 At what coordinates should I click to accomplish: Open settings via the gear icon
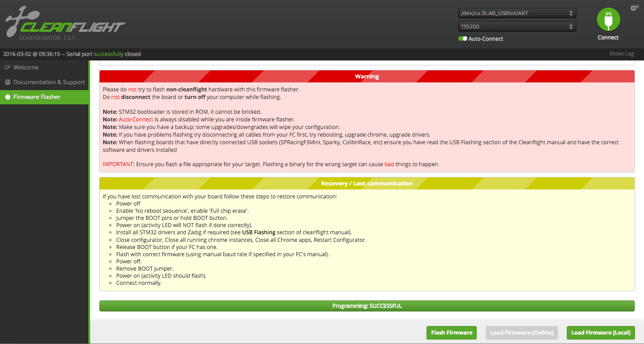[x=634, y=8]
